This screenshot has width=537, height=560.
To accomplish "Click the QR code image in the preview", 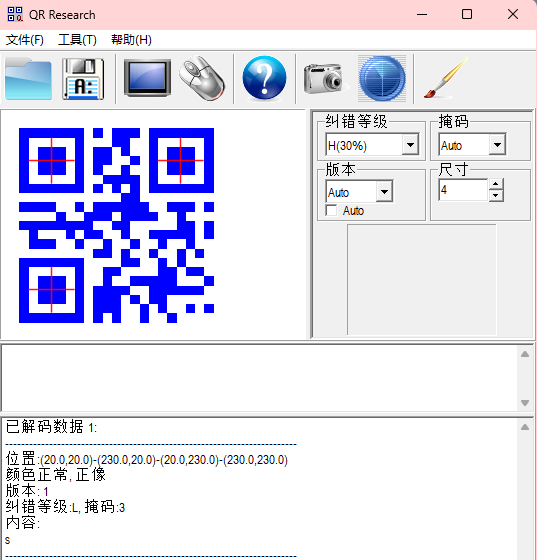I will [116, 225].
